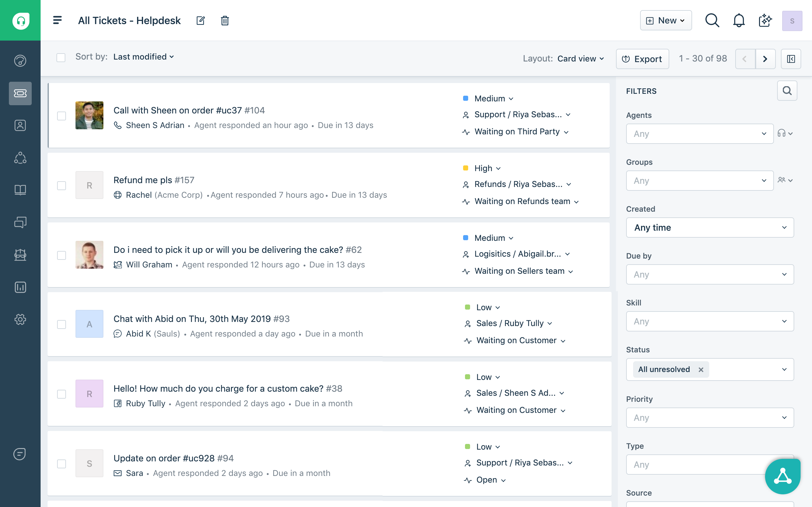The image size is (812, 507).
Task: Toggle the select-all checkbox at top
Action: (x=61, y=57)
